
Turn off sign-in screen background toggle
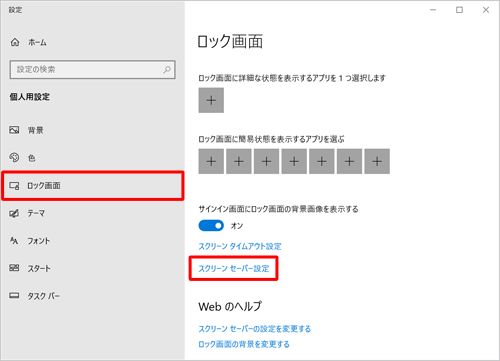211,226
